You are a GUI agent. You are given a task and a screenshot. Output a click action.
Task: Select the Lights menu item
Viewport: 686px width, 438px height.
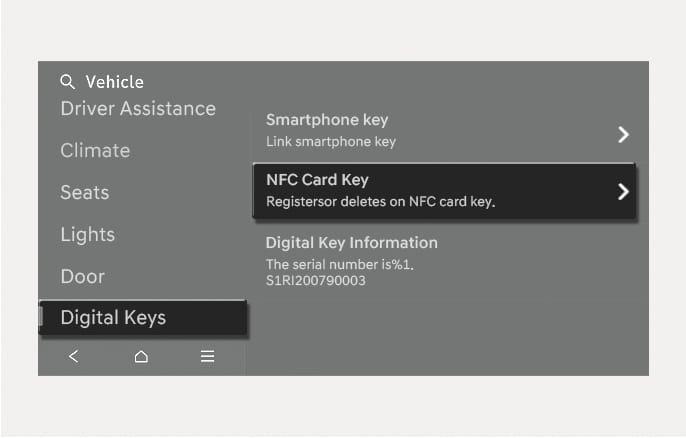pyautogui.click(x=88, y=235)
